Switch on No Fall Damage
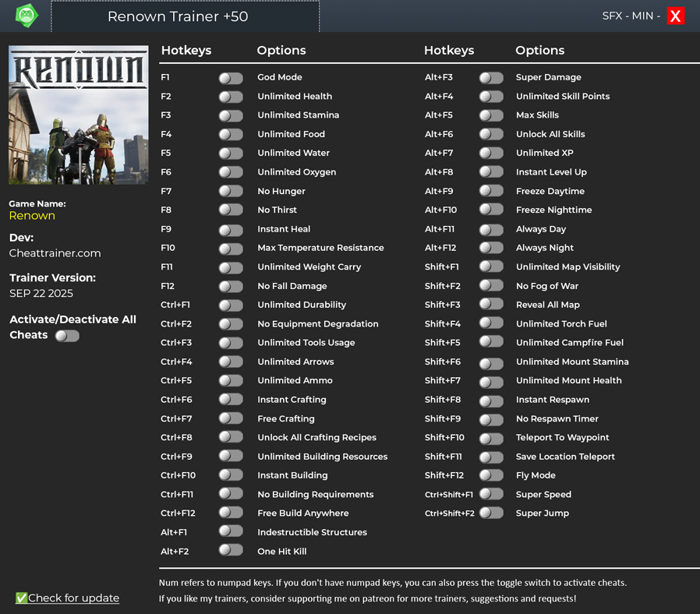 click(231, 286)
